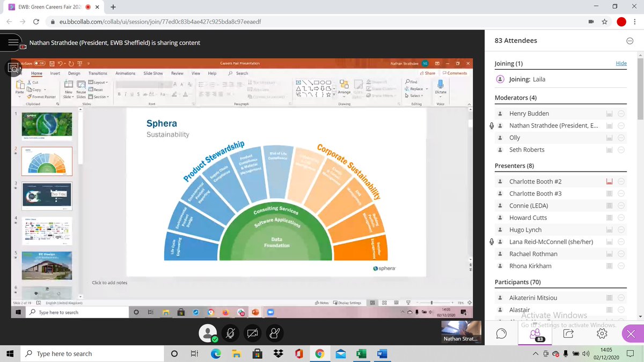Click Hide link for the Joining list
The width and height of the screenshot is (644, 362).
click(621, 63)
